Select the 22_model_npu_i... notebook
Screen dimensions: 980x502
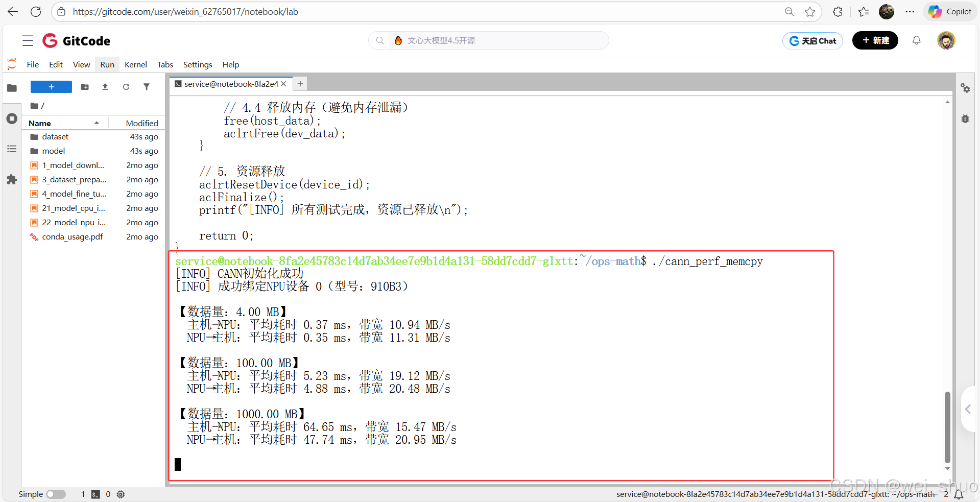(x=94, y=222)
